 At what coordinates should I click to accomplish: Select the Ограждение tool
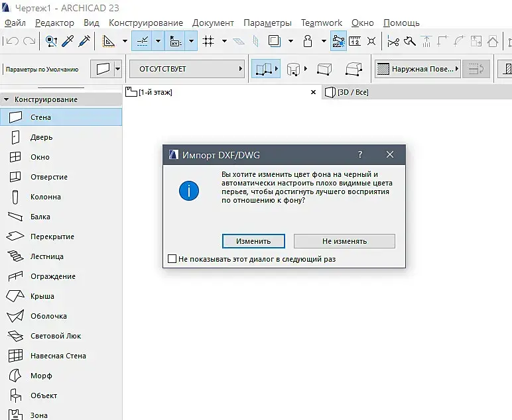[x=61, y=276]
